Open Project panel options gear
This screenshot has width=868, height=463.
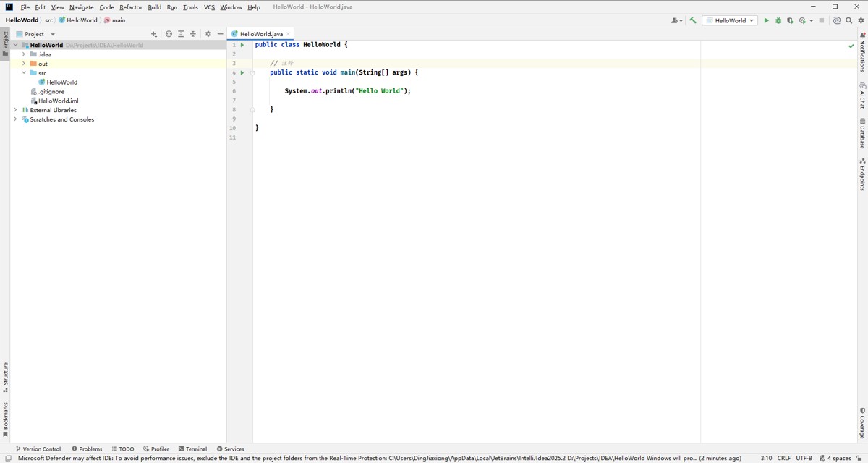(x=208, y=34)
